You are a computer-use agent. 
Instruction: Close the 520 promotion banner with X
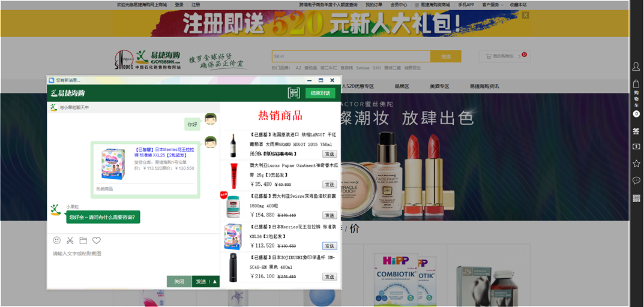pyautogui.click(x=525, y=15)
